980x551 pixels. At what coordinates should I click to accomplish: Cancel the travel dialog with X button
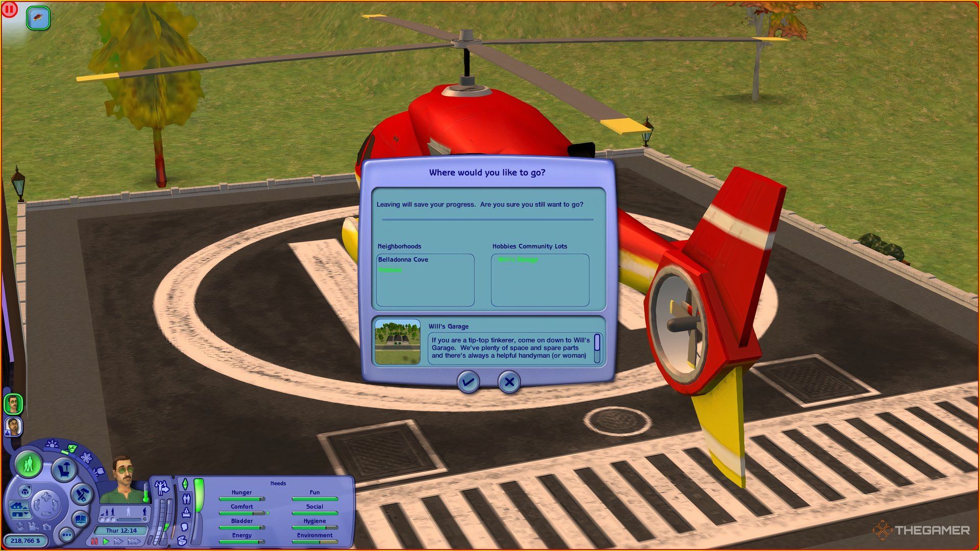509,382
